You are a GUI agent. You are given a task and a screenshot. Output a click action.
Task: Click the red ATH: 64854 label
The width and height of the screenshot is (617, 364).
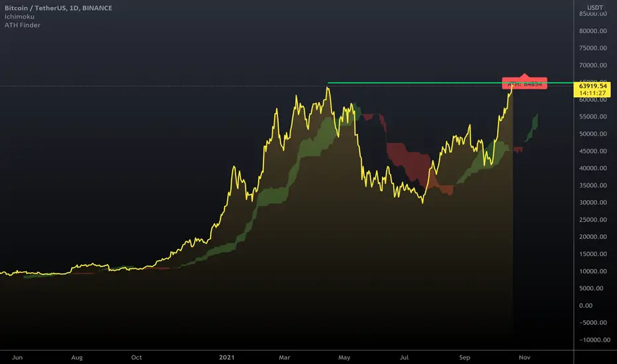point(524,83)
